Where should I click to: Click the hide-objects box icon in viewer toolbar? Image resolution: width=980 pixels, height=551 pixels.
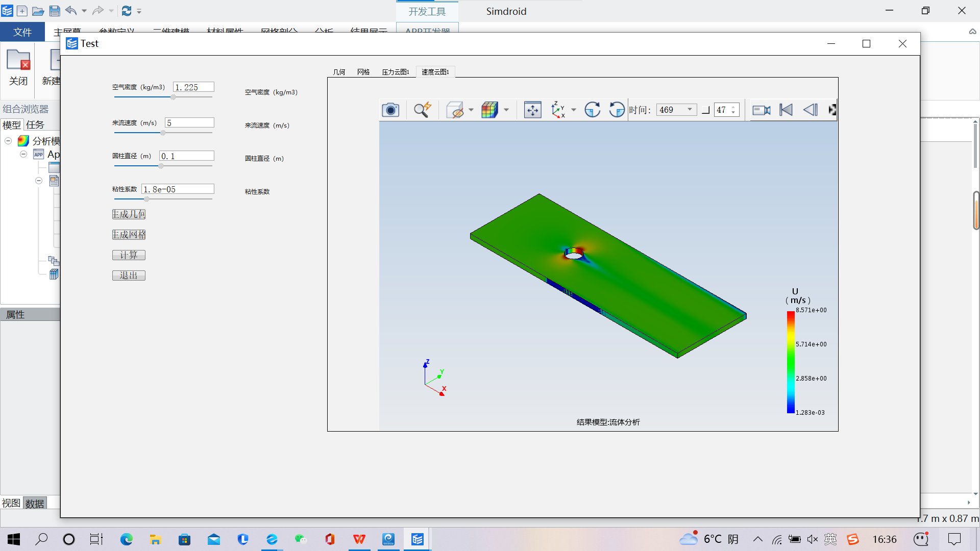(455, 110)
